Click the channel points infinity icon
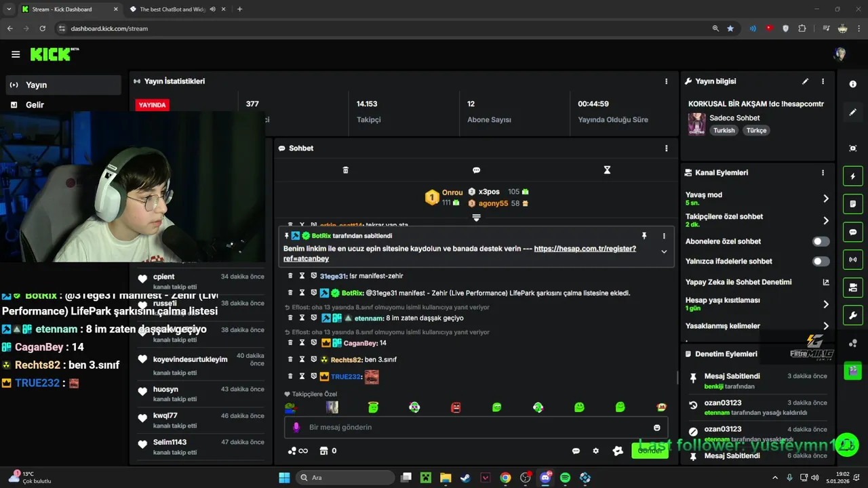This screenshot has width=868, height=488. pyautogui.click(x=298, y=451)
